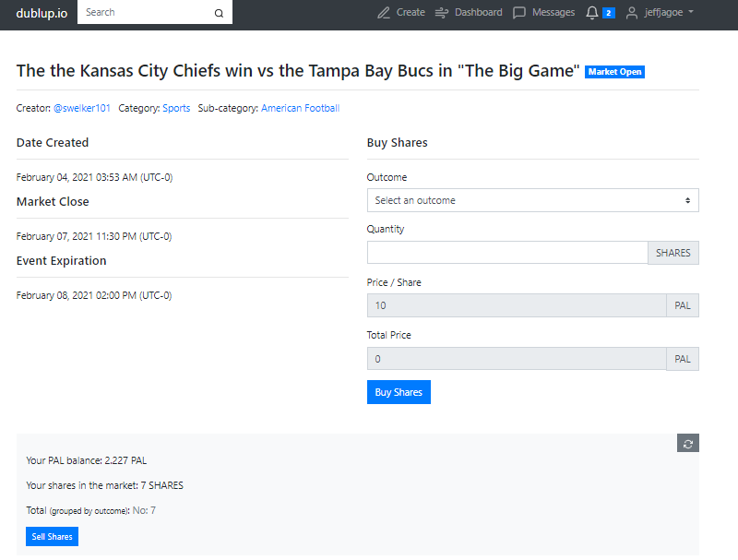Click the search magnifier icon
The height and width of the screenshot is (560, 738).
[219, 13]
